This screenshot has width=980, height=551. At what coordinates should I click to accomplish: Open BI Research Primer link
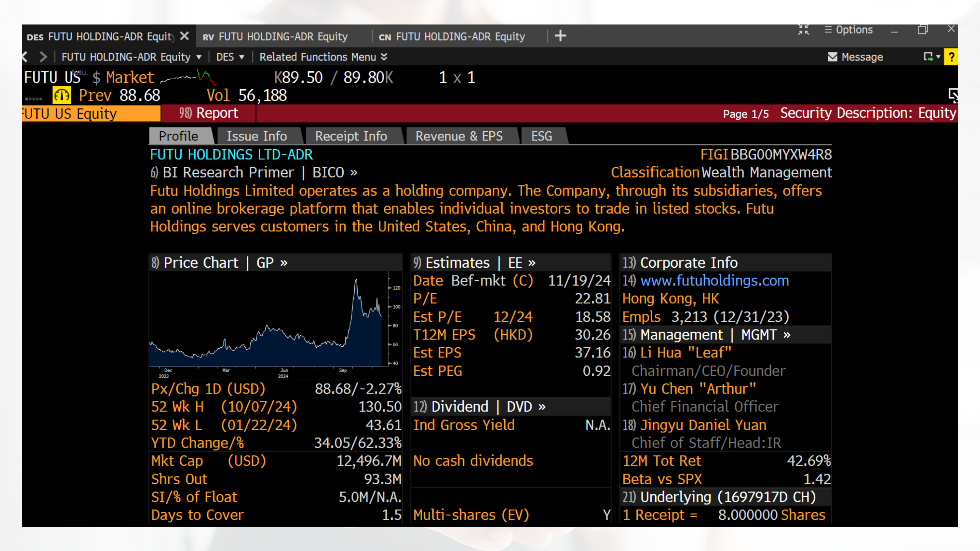click(228, 173)
